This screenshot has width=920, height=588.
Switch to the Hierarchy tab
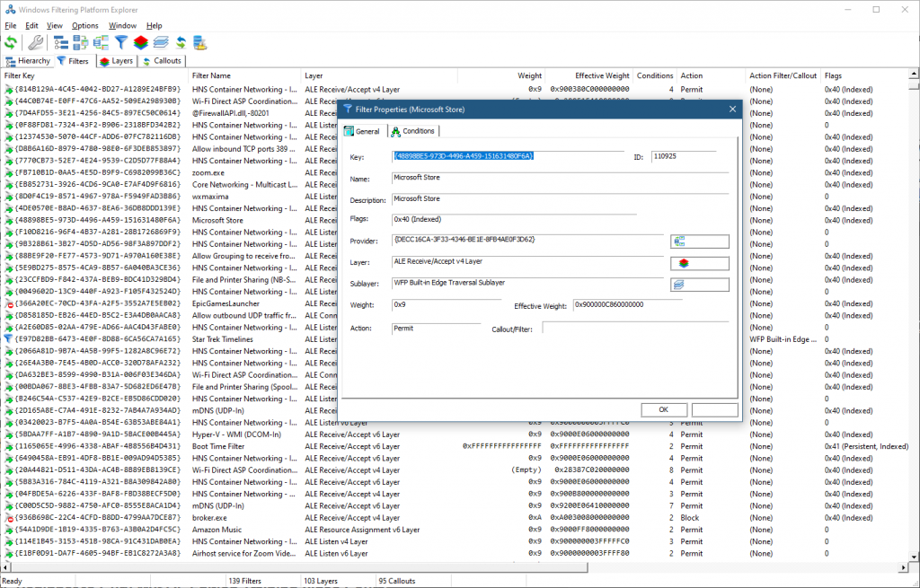(29, 61)
